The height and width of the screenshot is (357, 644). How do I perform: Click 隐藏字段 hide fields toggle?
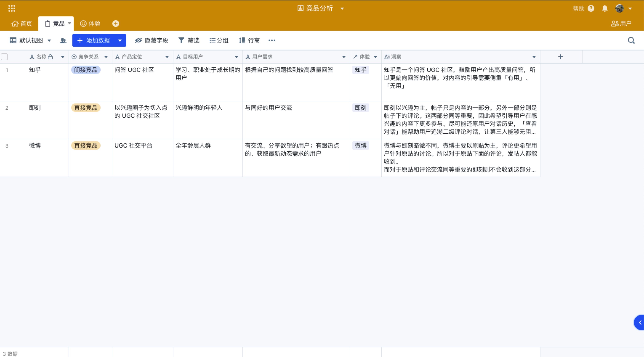point(152,40)
